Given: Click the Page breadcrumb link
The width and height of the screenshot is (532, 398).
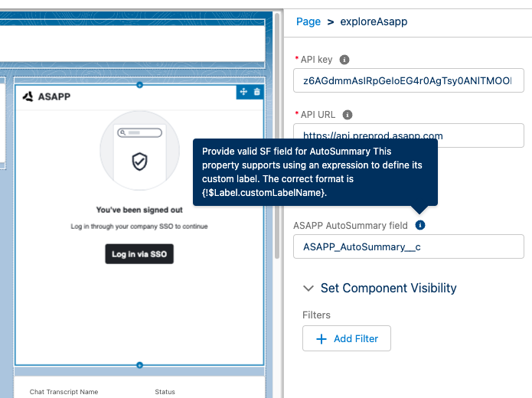Looking at the screenshot, I should (308, 21).
